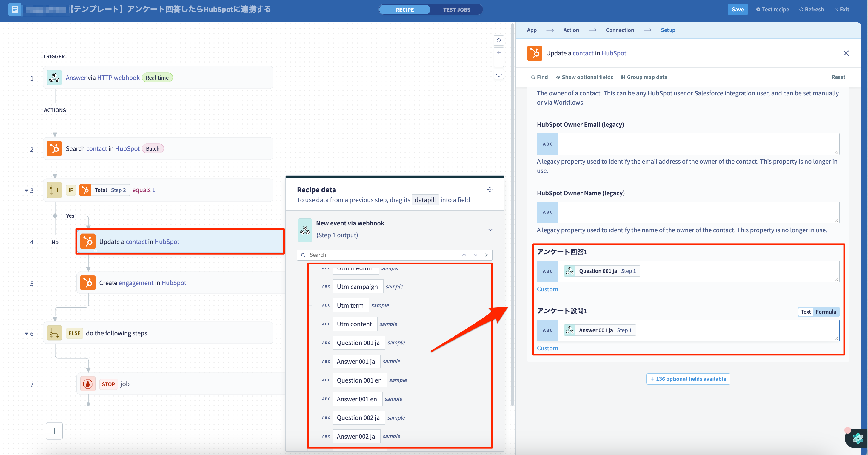Screen dimensions: 868x455
Task: Select the Question 002 ja datapill
Action: pyautogui.click(x=358, y=417)
